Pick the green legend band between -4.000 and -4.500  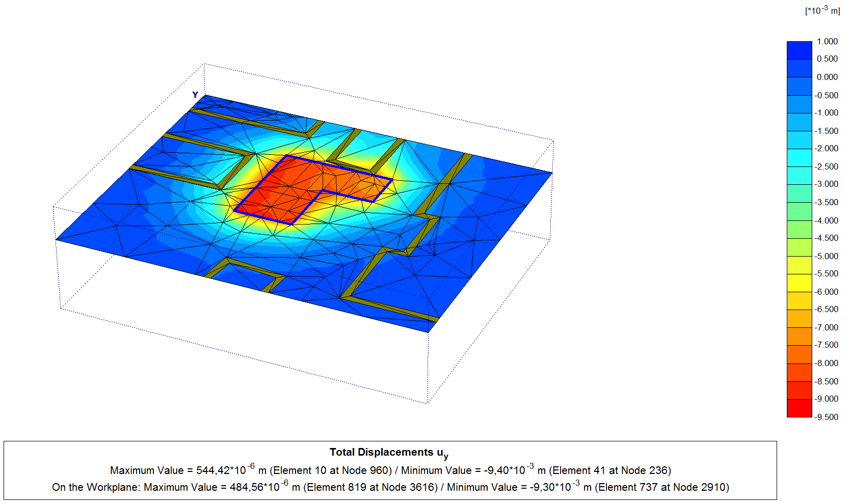tap(799, 229)
